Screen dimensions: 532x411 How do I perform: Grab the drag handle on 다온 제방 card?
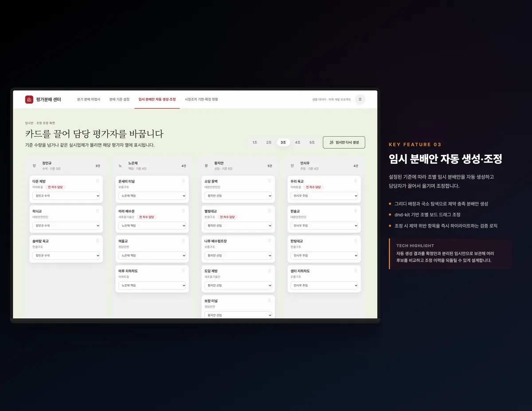[98, 181]
